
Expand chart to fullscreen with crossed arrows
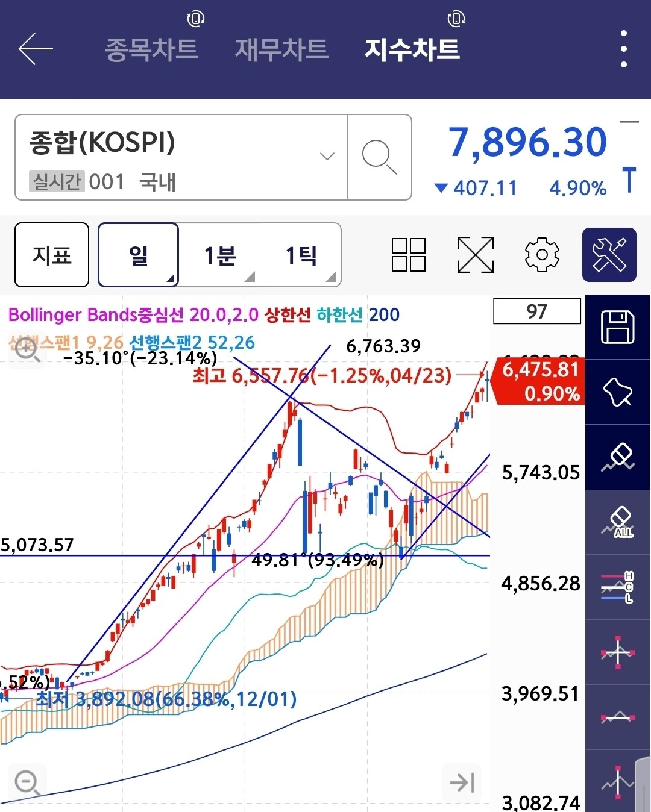click(476, 255)
